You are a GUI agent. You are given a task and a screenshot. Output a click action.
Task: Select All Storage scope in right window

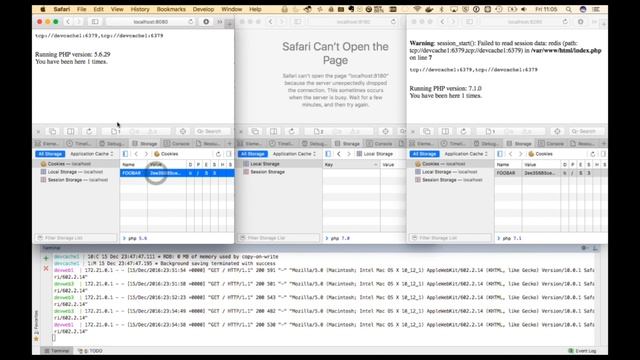pos(424,154)
